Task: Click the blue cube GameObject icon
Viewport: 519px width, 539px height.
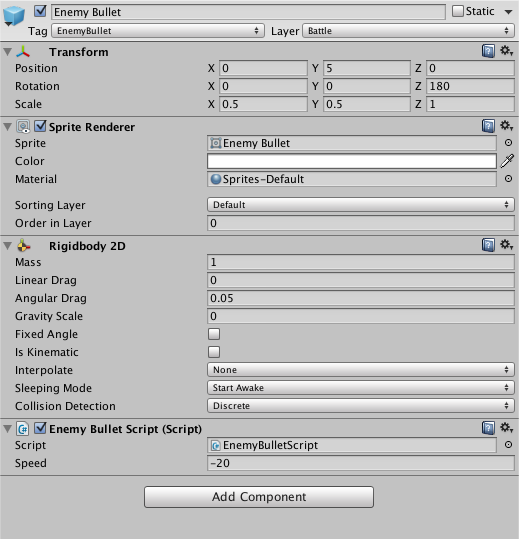Action: coord(14,16)
